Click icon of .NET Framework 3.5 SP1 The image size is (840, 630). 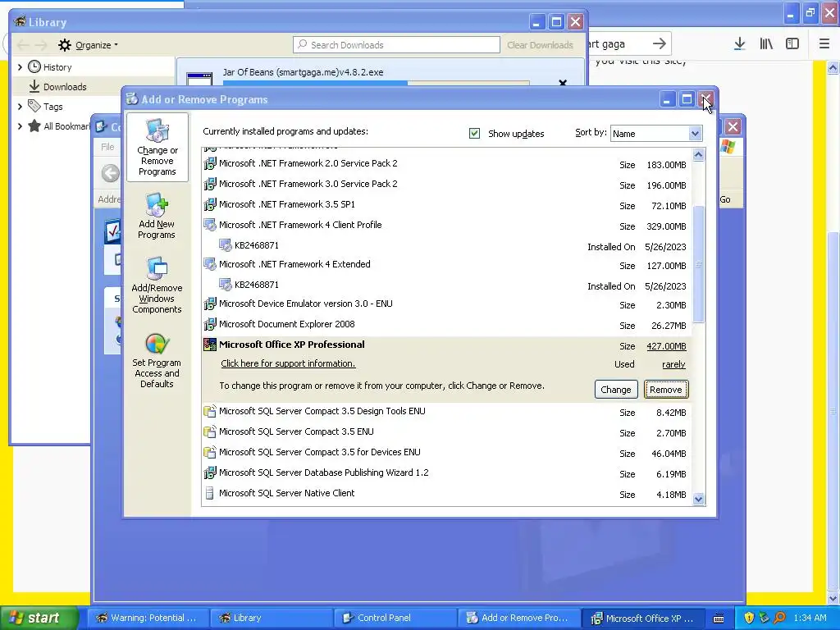pos(210,204)
